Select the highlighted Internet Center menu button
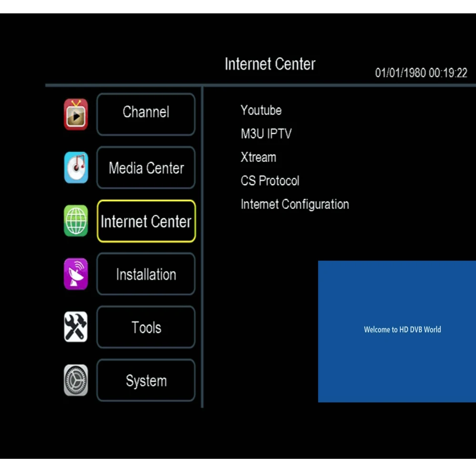The width and height of the screenshot is (476, 476). tap(146, 221)
